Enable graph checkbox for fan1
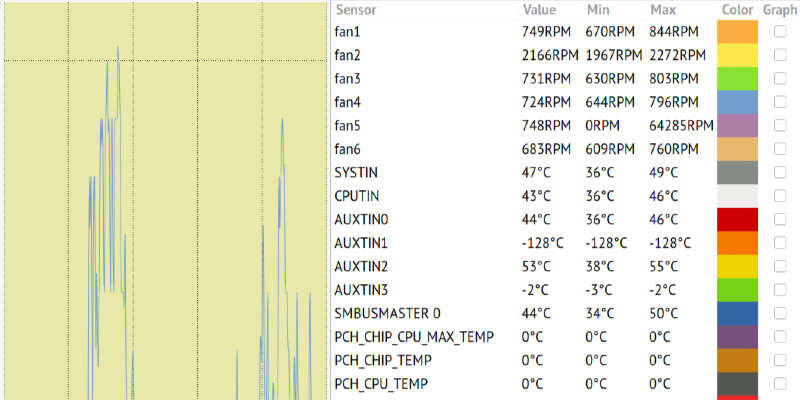Screen dimensions: 800x400 (x=780, y=32)
